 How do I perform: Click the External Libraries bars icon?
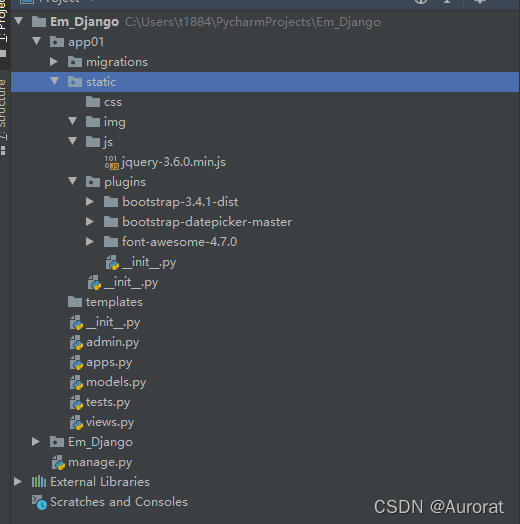point(39,482)
